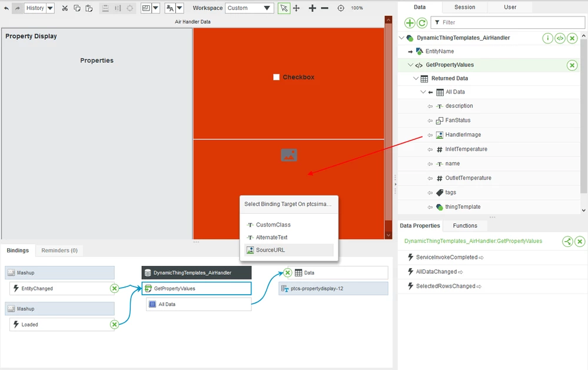Select HandlerImage property row
The width and height of the screenshot is (588, 370).
click(489, 135)
